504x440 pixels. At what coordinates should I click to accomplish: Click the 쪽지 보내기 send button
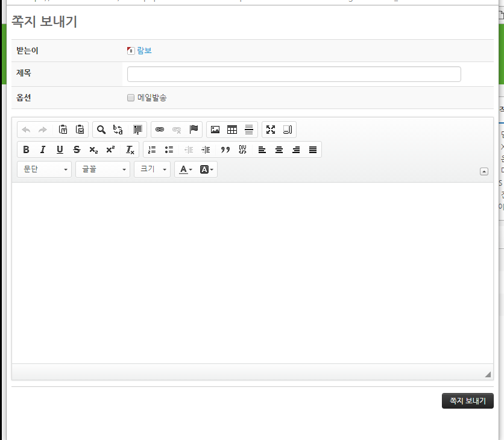click(467, 401)
